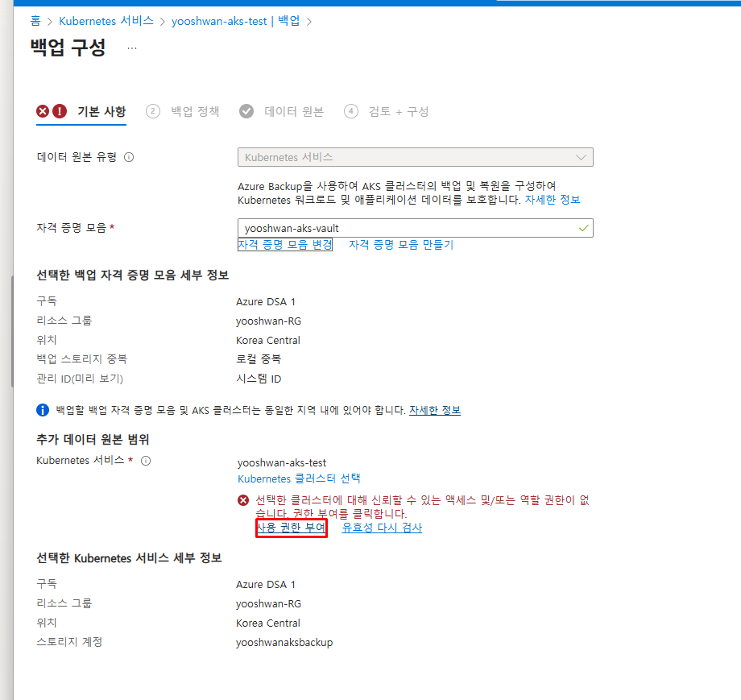This screenshot has width=741, height=700.
Task: Click 스토리지 계정 label
Action: pos(69,642)
